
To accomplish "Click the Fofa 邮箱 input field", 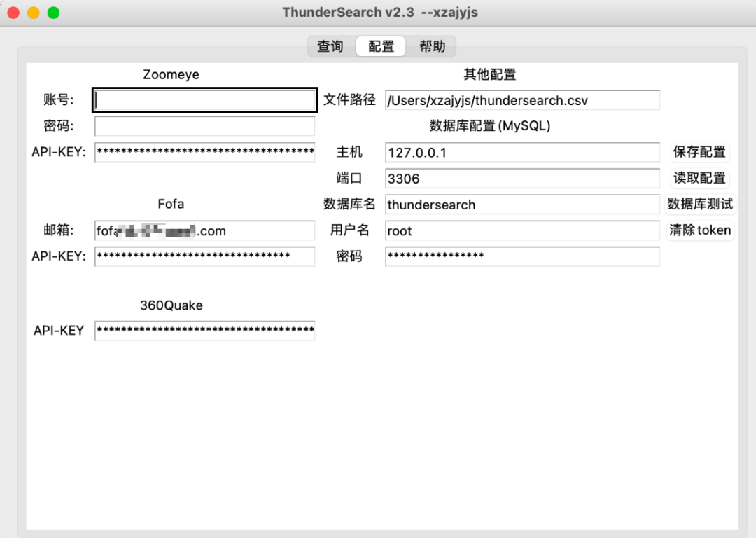I will coord(204,230).
